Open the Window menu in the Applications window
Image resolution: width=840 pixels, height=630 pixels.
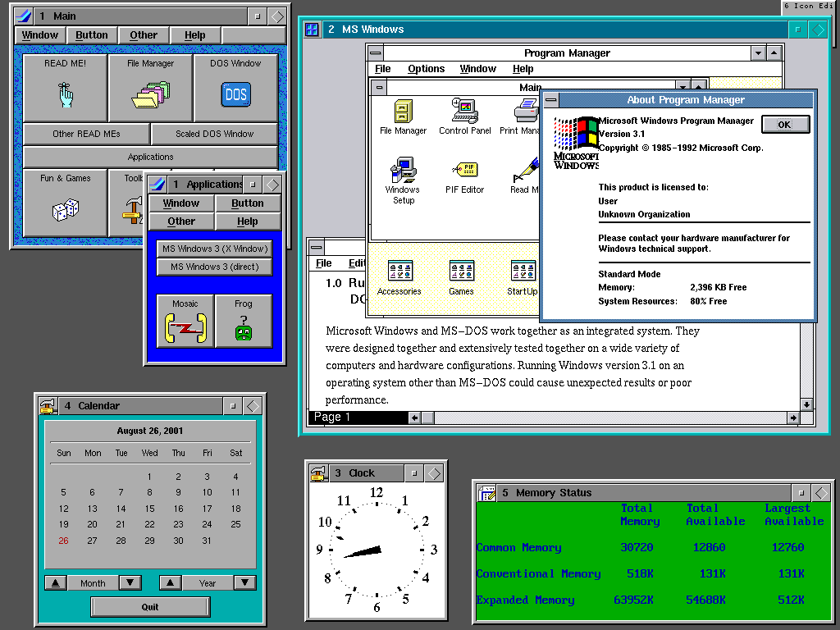[181, 203]
